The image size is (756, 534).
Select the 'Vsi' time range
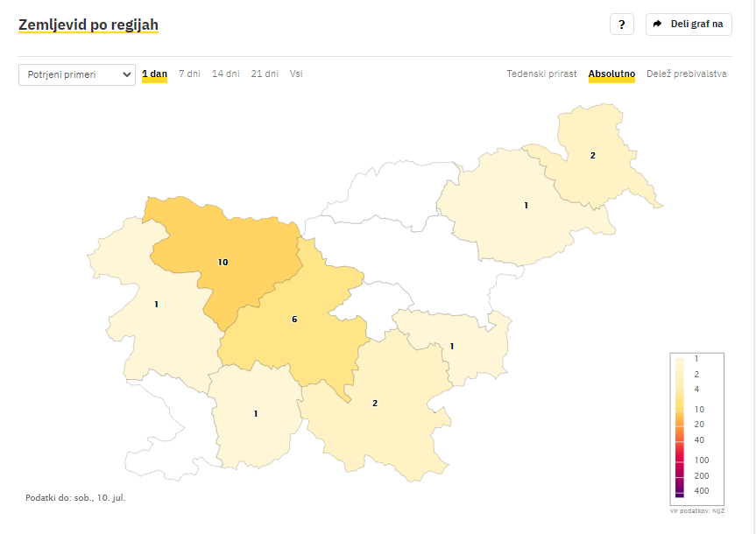click(296, 74)
